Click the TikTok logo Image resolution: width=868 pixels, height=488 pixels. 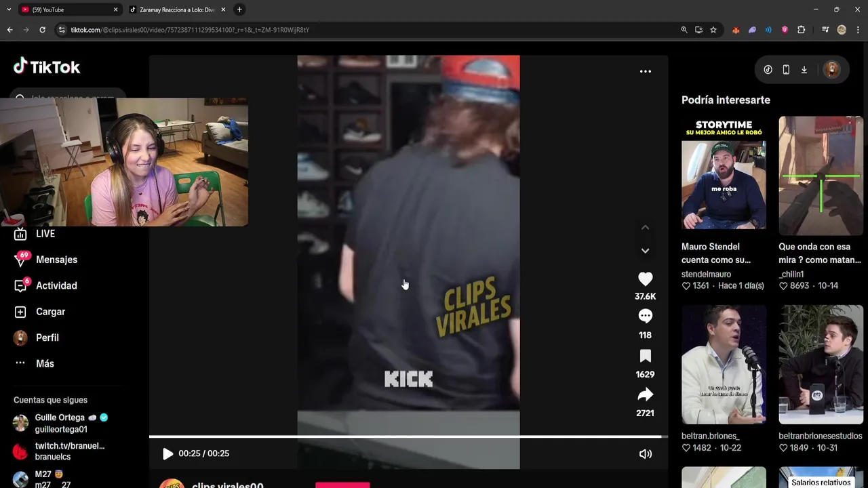click(x=47, y=66)
